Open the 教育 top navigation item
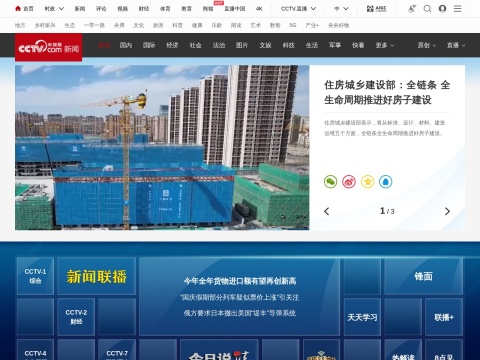 [x=186, y=9]
